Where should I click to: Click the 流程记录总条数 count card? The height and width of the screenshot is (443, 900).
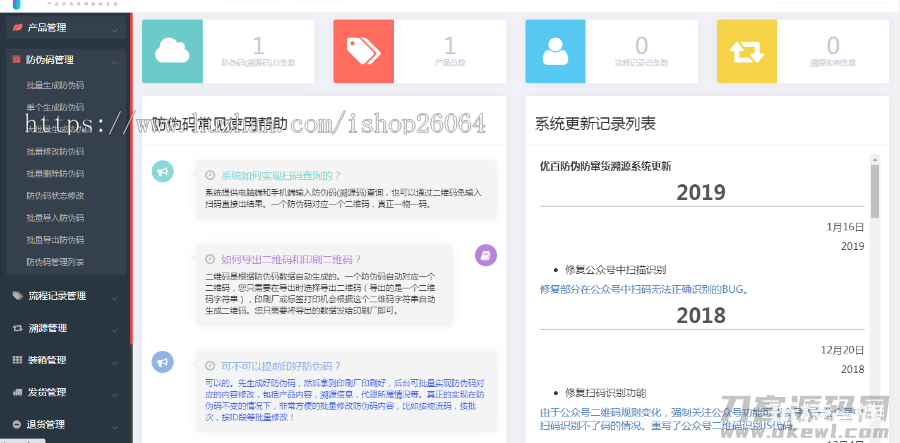pos(611,52)
